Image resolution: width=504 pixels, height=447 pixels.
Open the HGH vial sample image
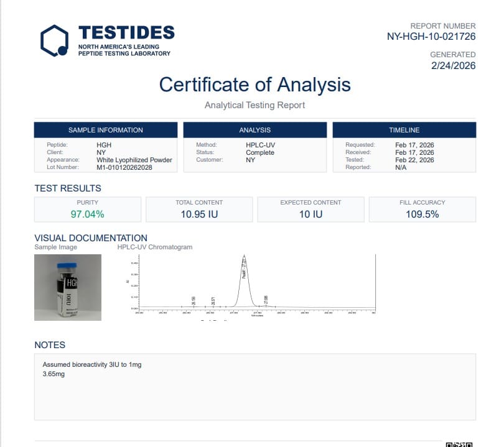(x=68, y=287)
